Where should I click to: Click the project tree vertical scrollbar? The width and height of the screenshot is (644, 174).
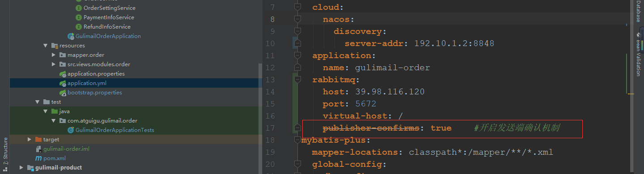[260, 118]
